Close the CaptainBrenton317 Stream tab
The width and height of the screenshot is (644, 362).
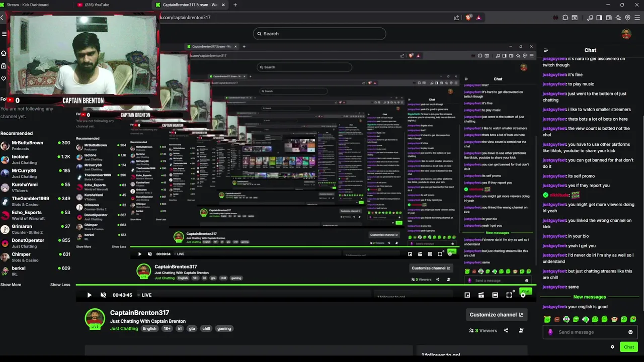point(223,5)
